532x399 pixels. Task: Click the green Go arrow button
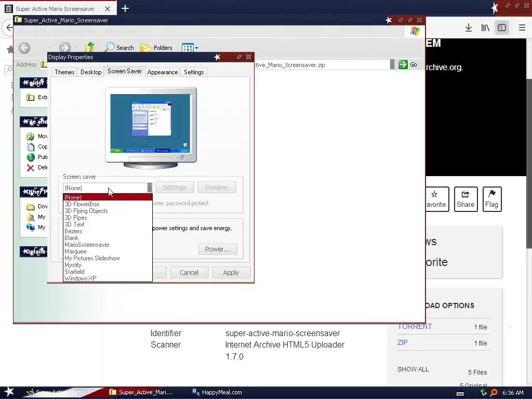click(403, 64)
